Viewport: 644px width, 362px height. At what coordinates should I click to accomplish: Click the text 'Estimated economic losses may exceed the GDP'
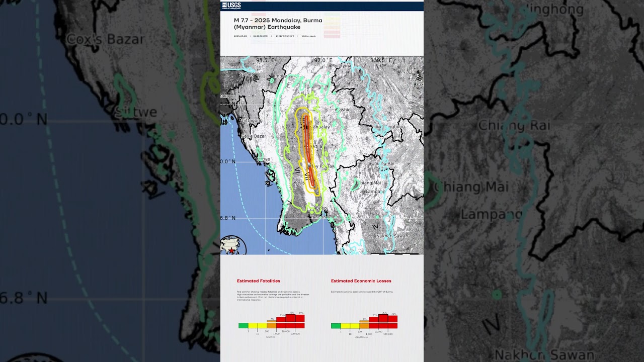362,292
